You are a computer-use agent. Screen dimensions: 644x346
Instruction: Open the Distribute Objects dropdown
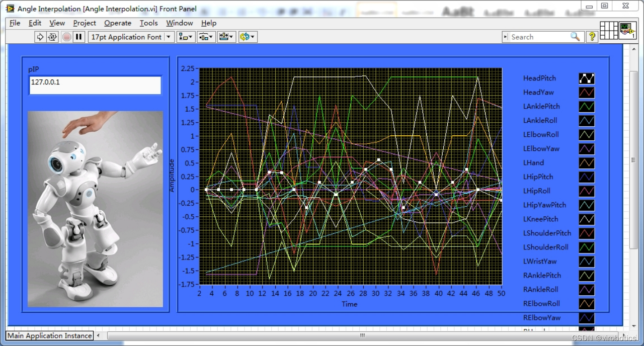pos(206,37)
